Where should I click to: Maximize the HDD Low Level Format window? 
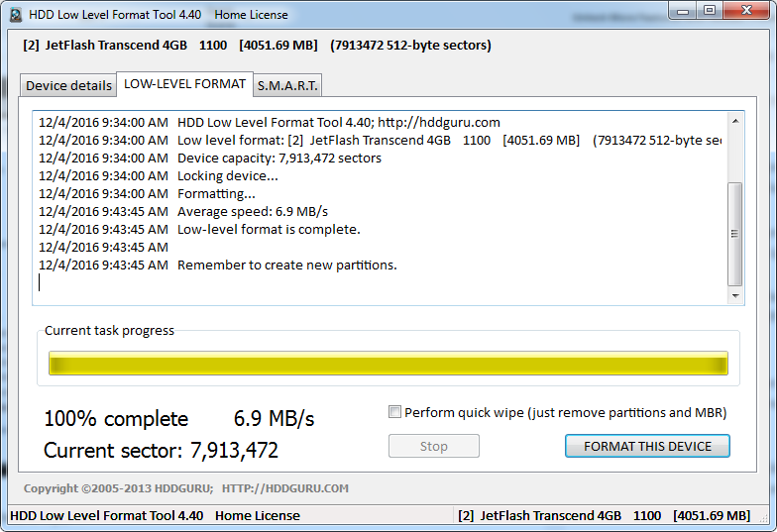[710, 11]
